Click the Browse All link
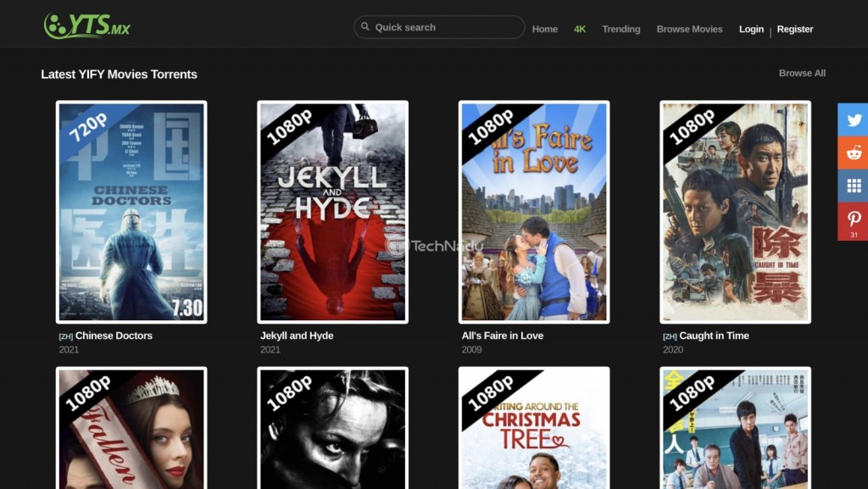The width and height of the screenshot is (868, 489). 802,73
